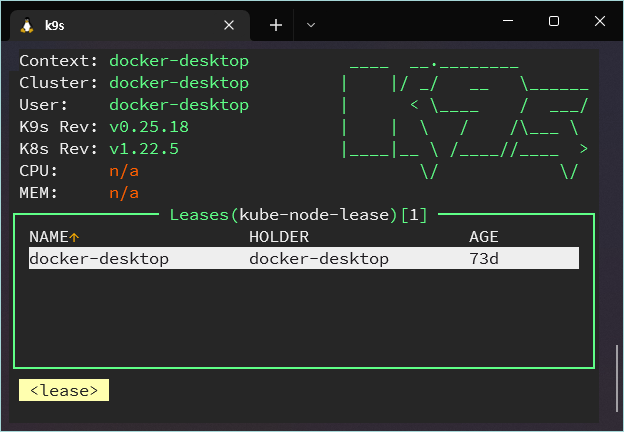Maximize the terminal window
This screenshot has height=432, width=624.
tap(554, 21)
